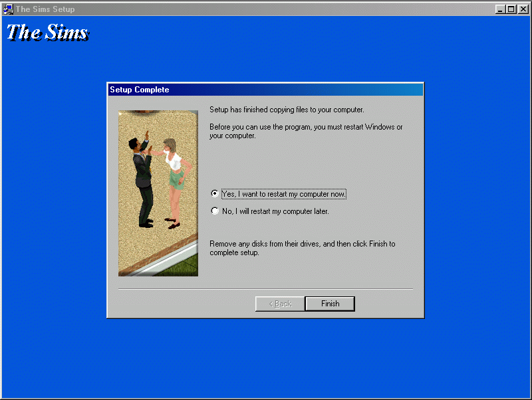Click the disabled Back button
The height and width of the screenshot is (400, 532).
click(280, 304)
